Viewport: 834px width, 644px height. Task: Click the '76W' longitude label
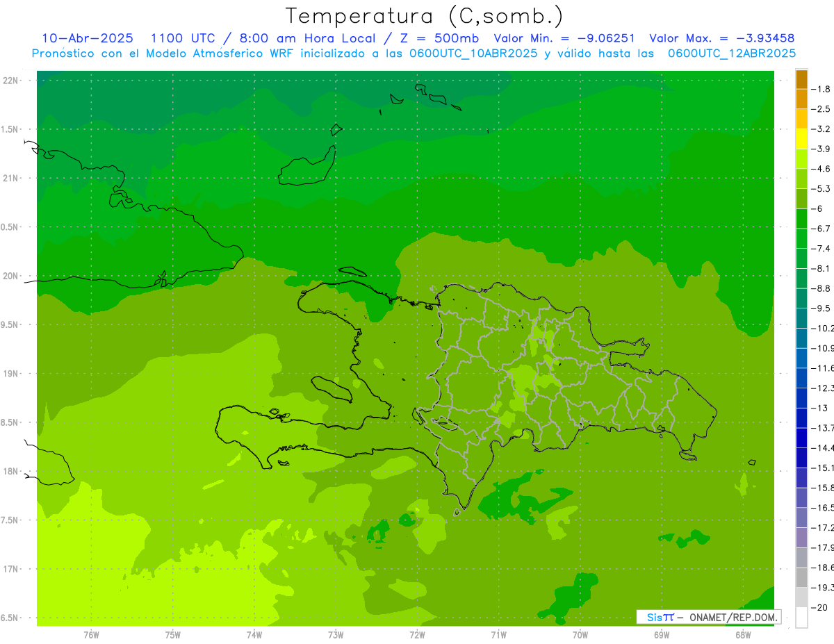coord(91,634)
